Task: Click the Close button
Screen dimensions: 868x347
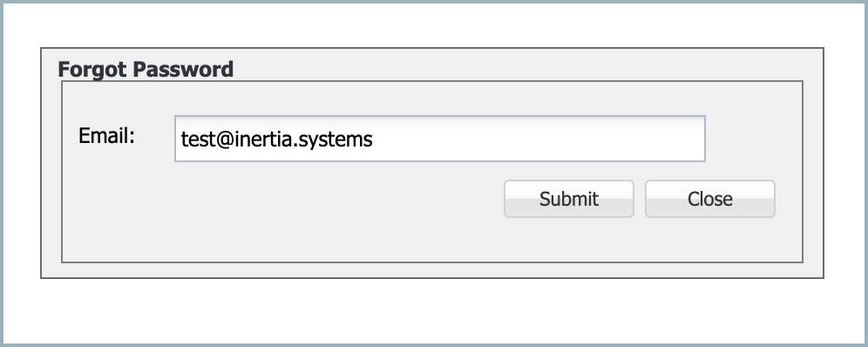Action: click(709, 199)
